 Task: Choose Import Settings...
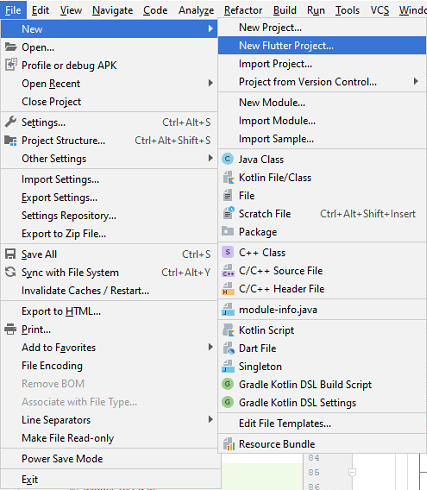click(109, 179)
